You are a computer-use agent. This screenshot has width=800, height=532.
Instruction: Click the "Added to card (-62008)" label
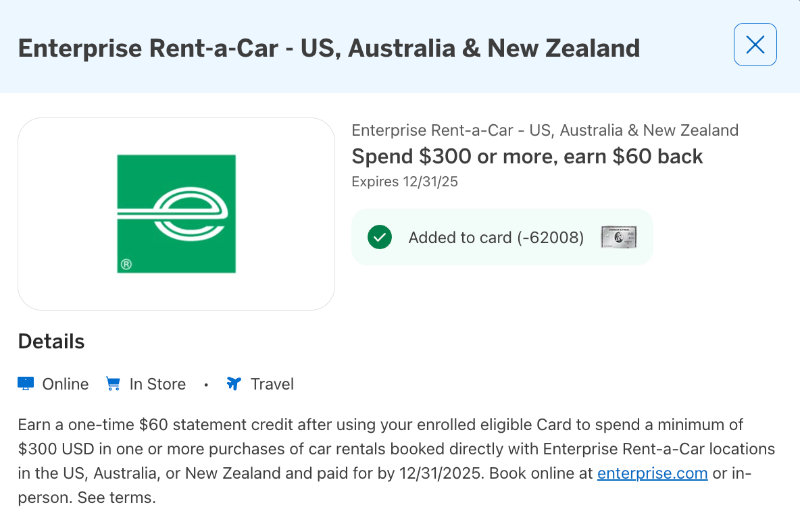[496, 238]
